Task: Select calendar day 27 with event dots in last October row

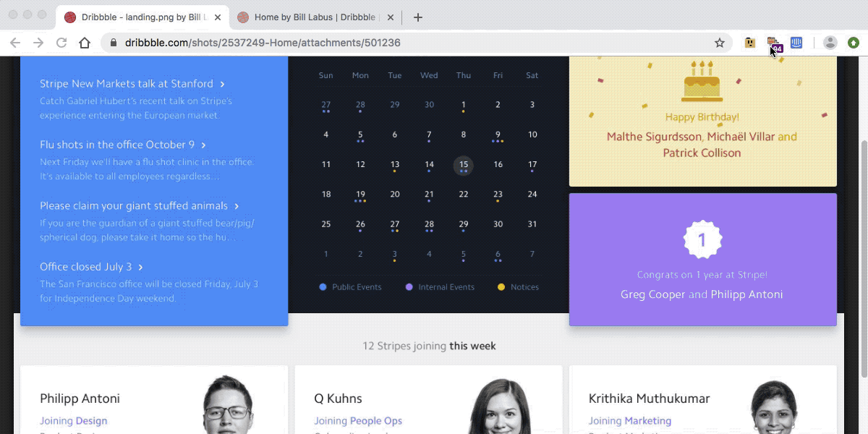Action: (x=395, y=224)
